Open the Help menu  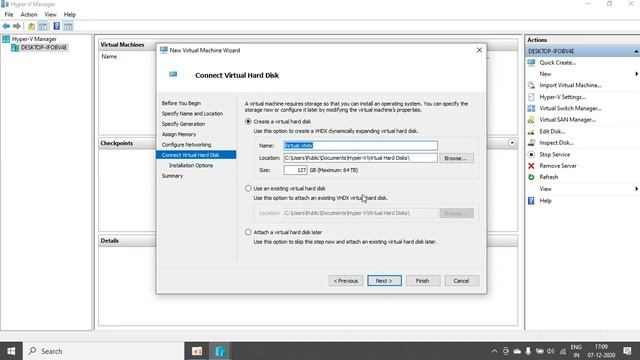pyautogui.click(x=69, y=14)
